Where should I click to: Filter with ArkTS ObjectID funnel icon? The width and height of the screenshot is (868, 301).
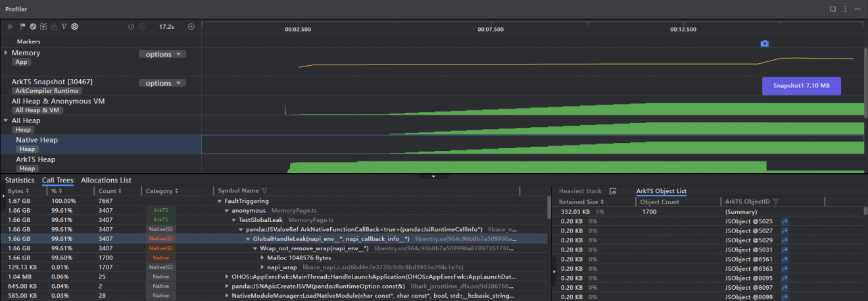click(776, 202)
